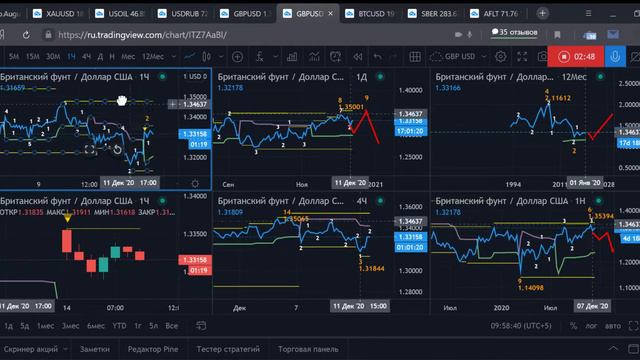640x360 pixels.
Task: Choose the line chart style icon
Action: 189,56
